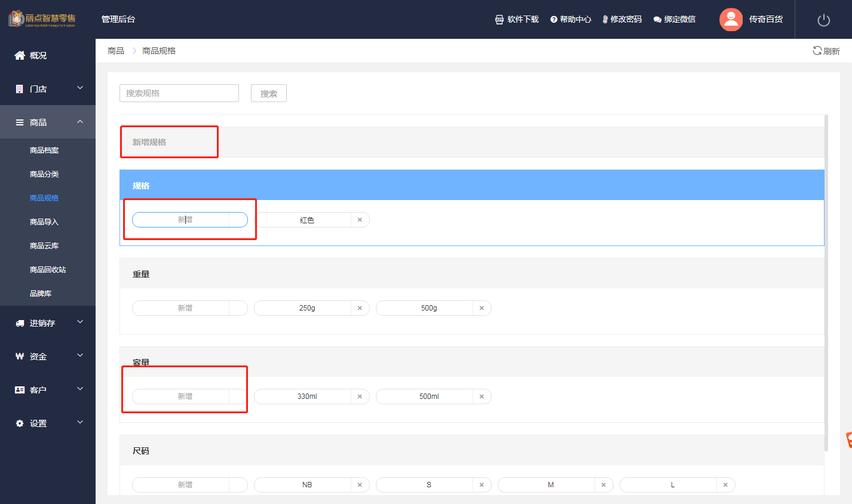
Task: Expand the 门店 menu chevron
Action: [x=80, y=88]
